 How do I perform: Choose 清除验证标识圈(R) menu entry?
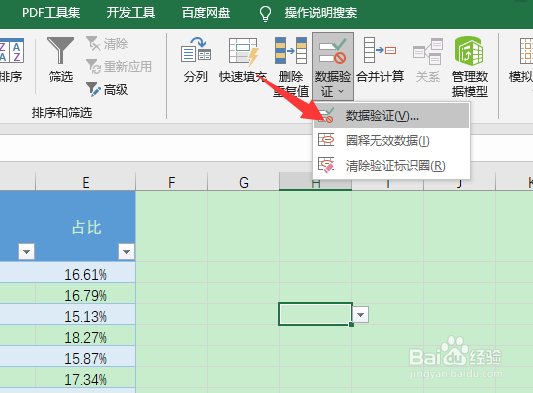coord(392,166)
